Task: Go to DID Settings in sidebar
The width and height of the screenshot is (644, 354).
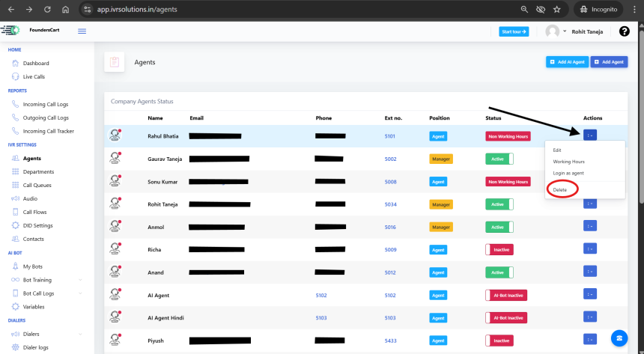Action: pyautogui.click(x=37, y=225)
